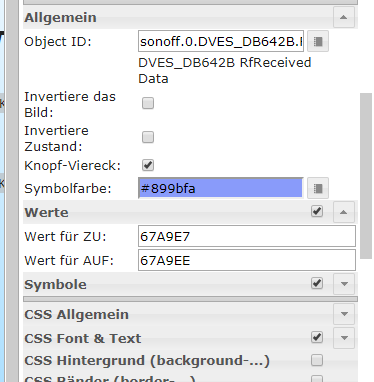Open the Object ID selection dialog button
This screenshot has height=382, width=374.
[x=318, y=41]
